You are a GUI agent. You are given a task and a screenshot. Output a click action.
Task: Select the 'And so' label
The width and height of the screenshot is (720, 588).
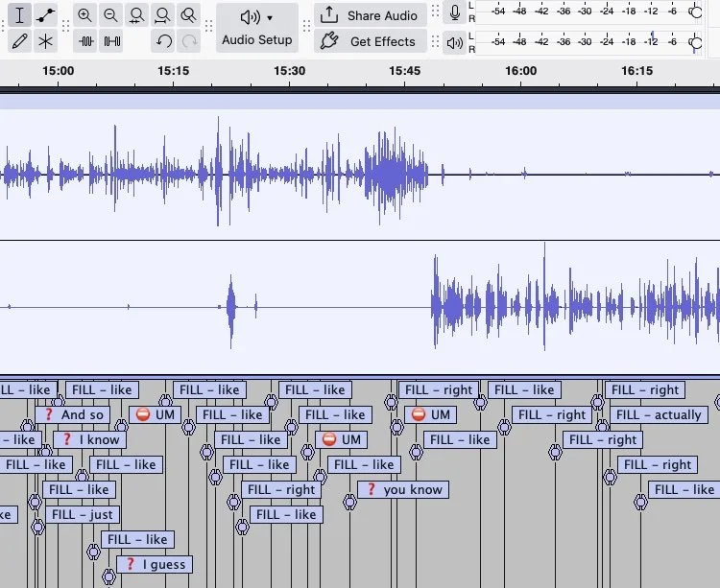coord(73,414)
